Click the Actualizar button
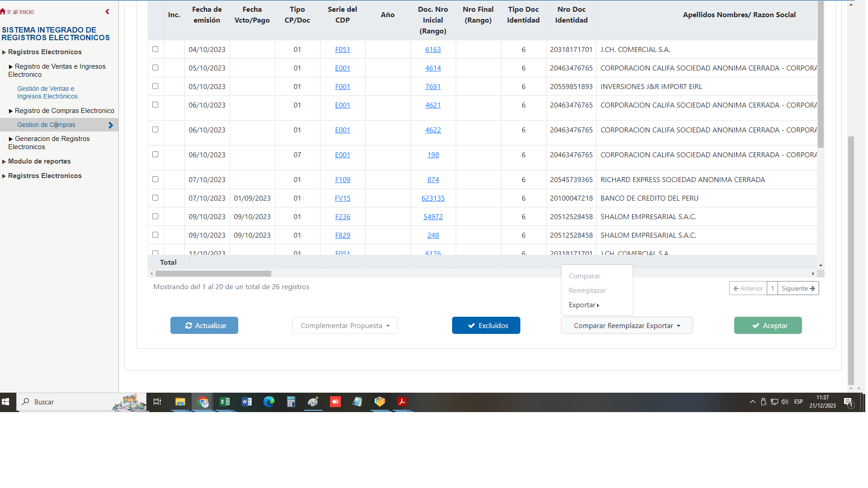Screen dimensions: 868x488 pyautogui.click(x=204, y=325)
